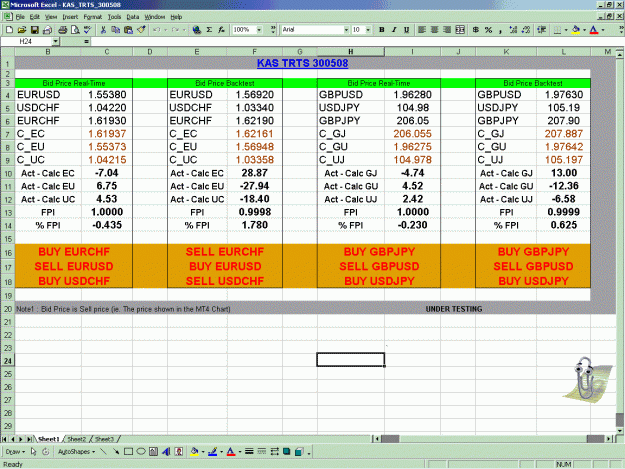The width and height of the screenshot is (625, 469).
Task: Go to first sheet tab scroll button
Action: [4, 439]
